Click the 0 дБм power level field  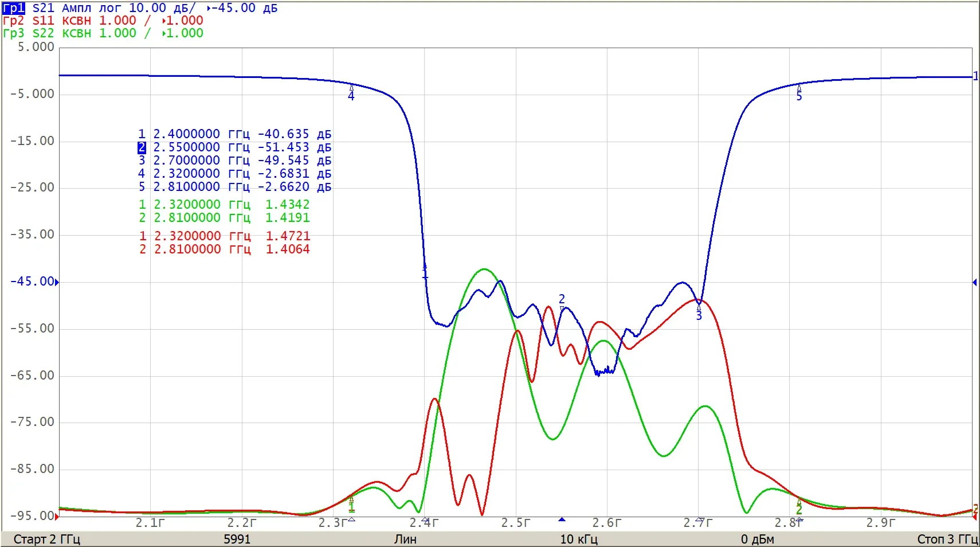757,539
